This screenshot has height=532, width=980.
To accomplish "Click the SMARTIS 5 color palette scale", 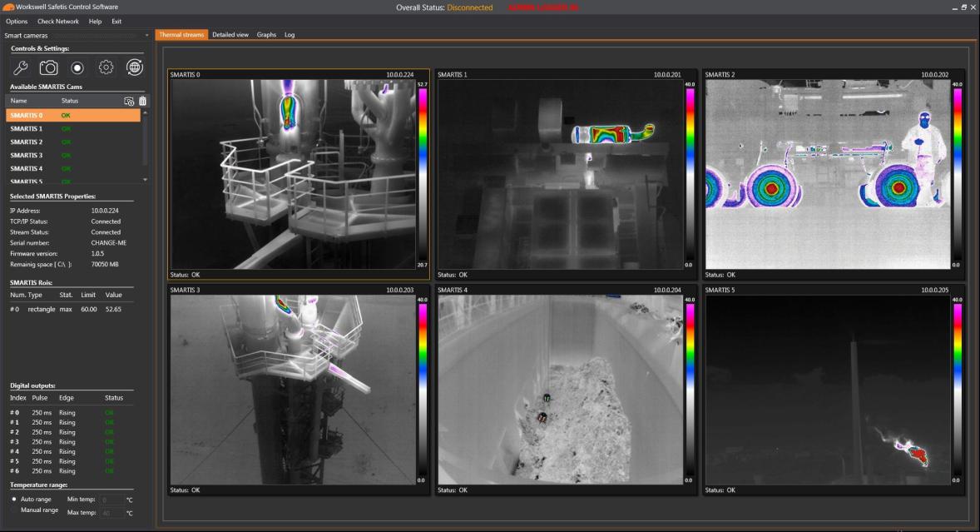I will [958, 390].
